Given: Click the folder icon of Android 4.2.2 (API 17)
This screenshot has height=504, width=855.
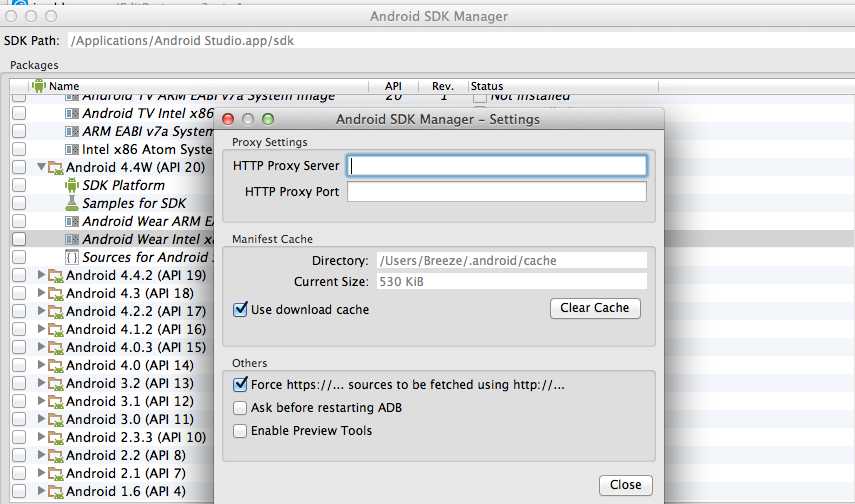Looking at the screenshot, I should (x=56, y=312).
